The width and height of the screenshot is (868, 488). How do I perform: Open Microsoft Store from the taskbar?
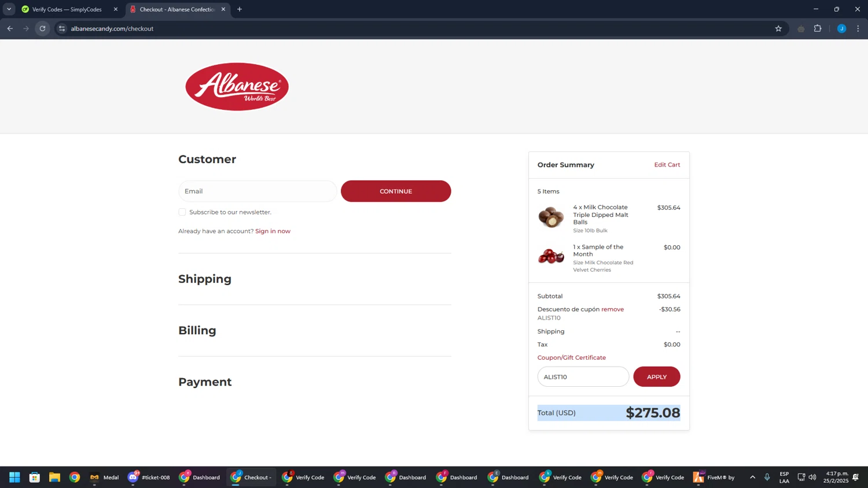[x=35, y=477]
